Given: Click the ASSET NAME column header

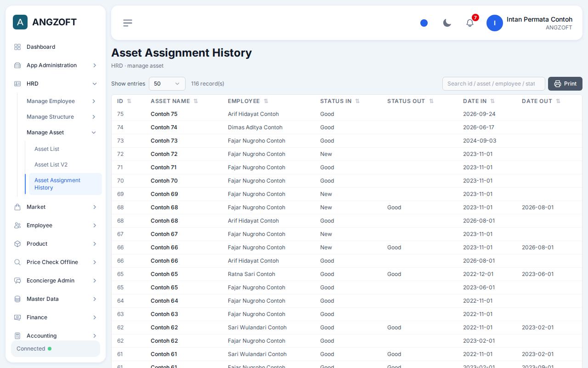Looking at the screenshot, I should point(170,101).
